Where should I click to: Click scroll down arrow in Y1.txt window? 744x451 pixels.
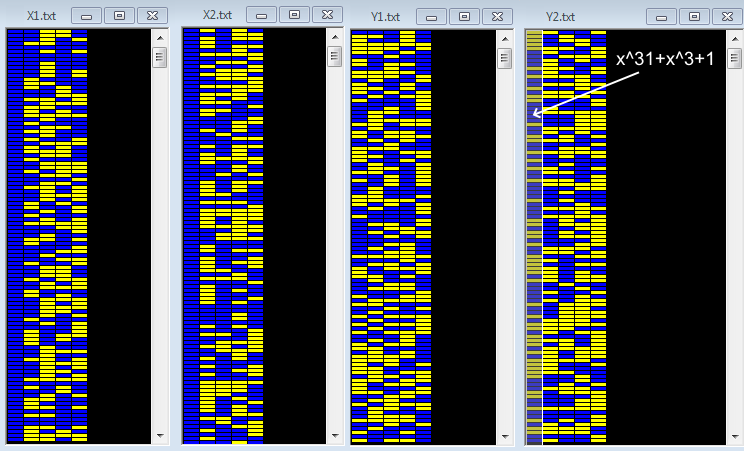505,436
